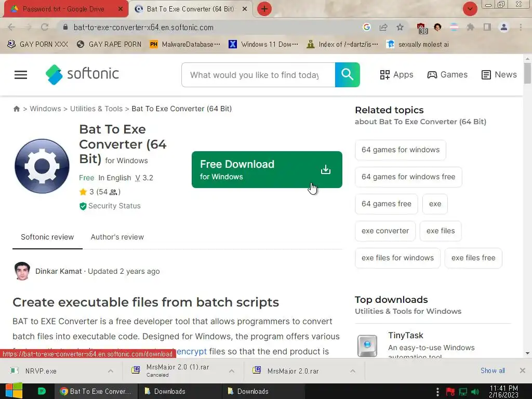Select the 'exe' topic chip

click(435, 204)
